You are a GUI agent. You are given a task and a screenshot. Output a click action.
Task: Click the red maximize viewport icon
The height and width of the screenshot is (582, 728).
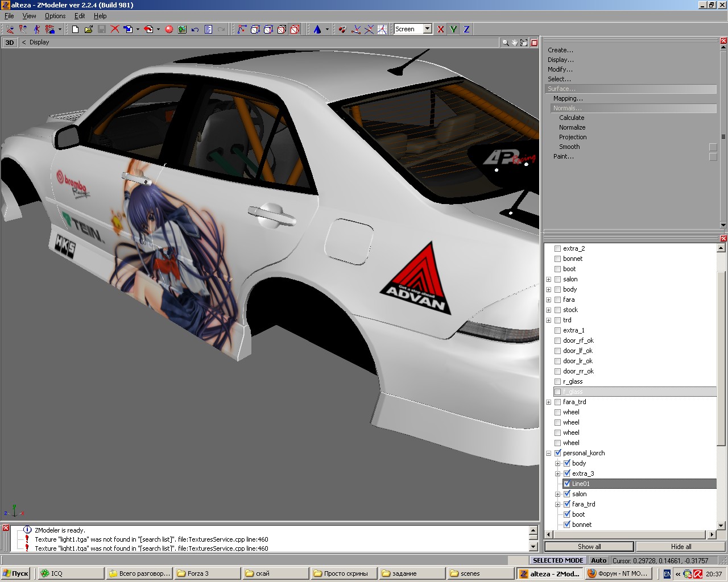pos(534,43)
